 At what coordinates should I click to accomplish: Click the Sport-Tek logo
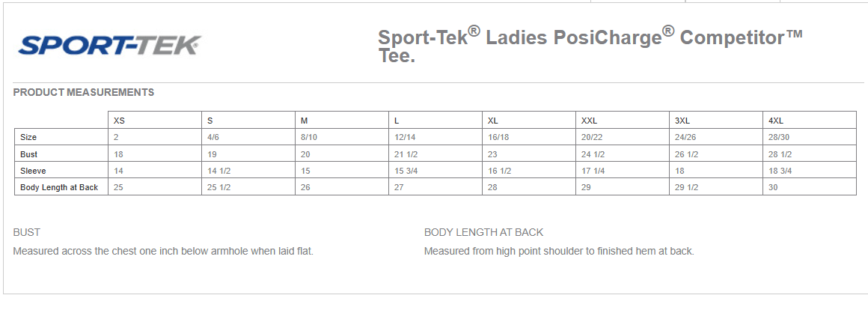(109, 45)
